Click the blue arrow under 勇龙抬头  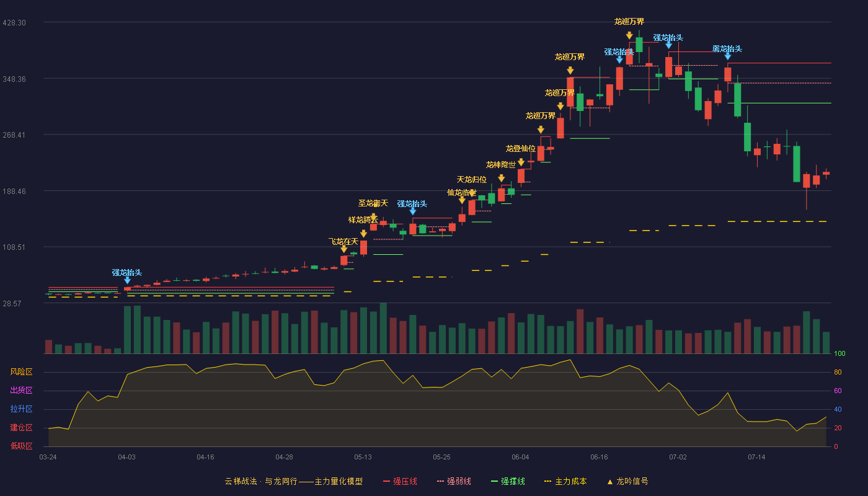pos(728,56)
